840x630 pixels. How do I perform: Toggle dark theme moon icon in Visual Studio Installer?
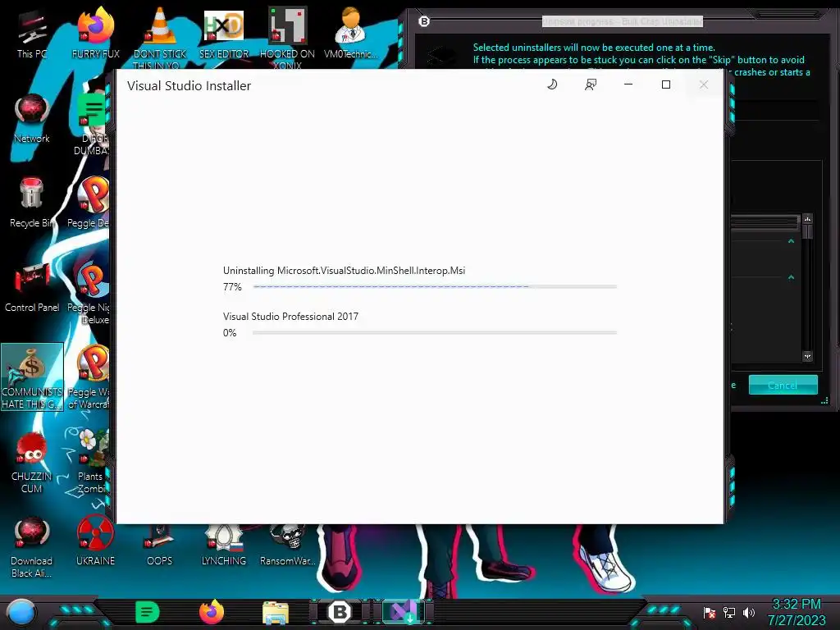pyautogui.click(x=552, y=84)
